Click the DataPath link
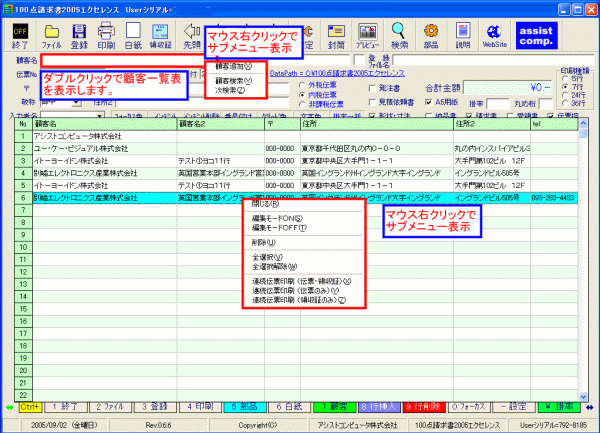 (337, 73)
